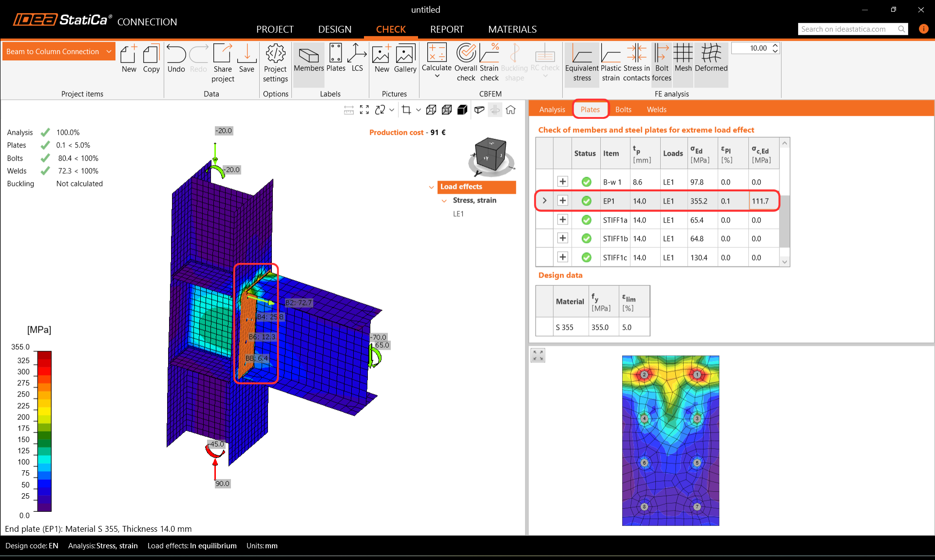Image resolution: width=935 pixels, height=560 pixels.
Task: Expand the EP1 plate row
Action: [x=562, y=201]
